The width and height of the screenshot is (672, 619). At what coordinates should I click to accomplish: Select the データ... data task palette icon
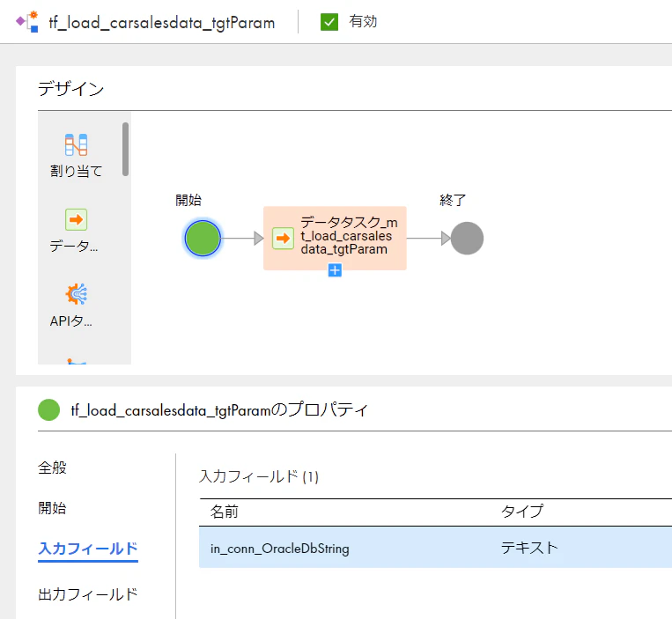pyautogui.click(x=76, y=220)
